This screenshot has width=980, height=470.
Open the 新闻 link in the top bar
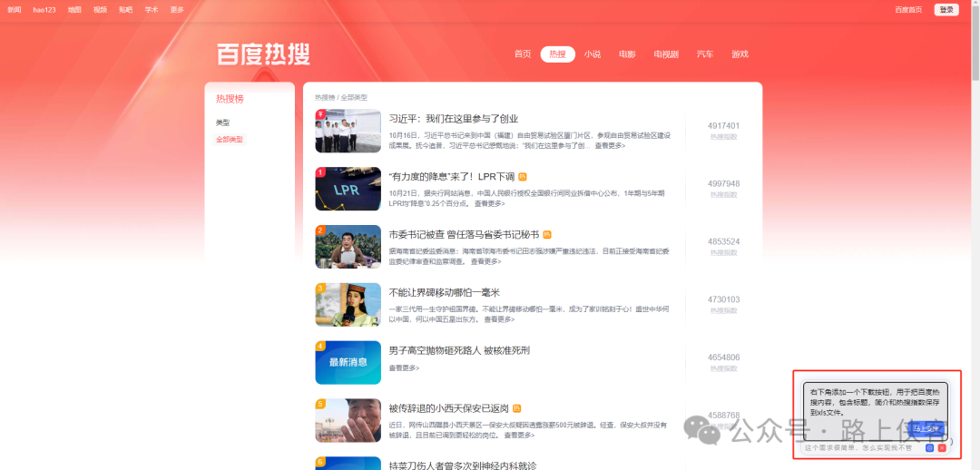(x=14, y=10)
